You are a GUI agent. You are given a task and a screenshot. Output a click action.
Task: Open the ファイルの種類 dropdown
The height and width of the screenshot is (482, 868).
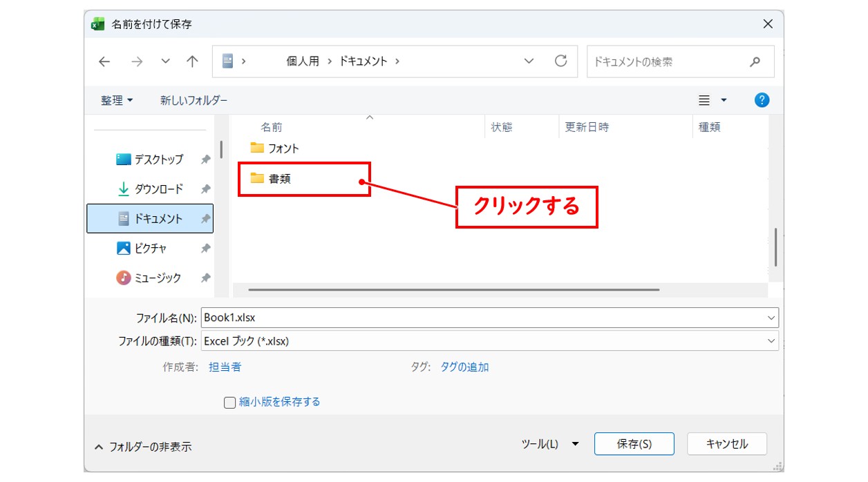click(772, 340)
